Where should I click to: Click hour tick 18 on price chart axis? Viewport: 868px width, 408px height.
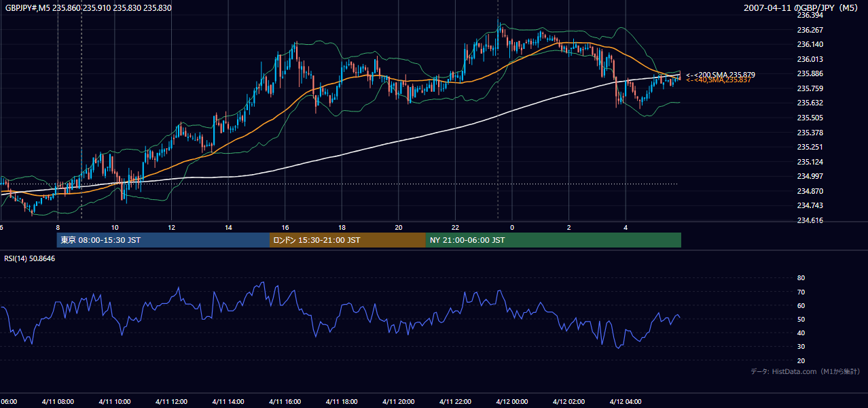(x=342, y=227)
